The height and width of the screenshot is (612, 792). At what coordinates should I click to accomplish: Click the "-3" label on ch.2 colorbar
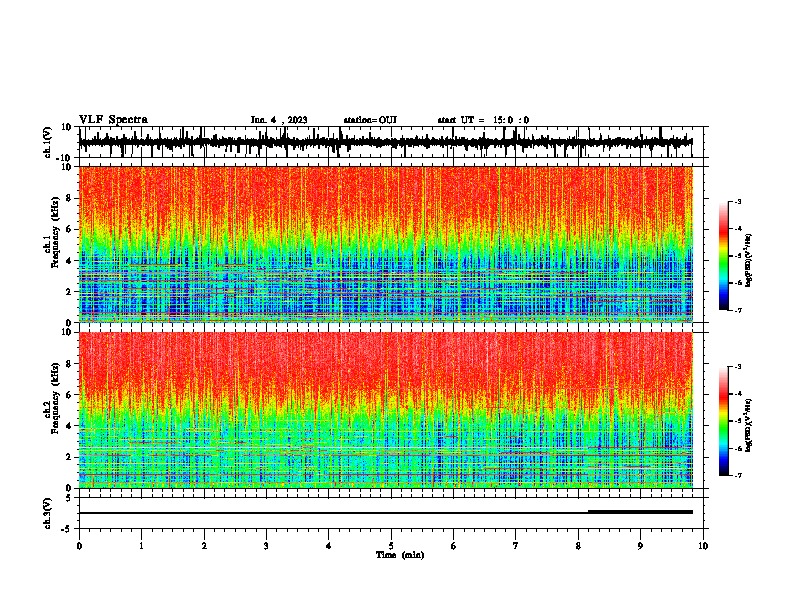pos(737,367)
